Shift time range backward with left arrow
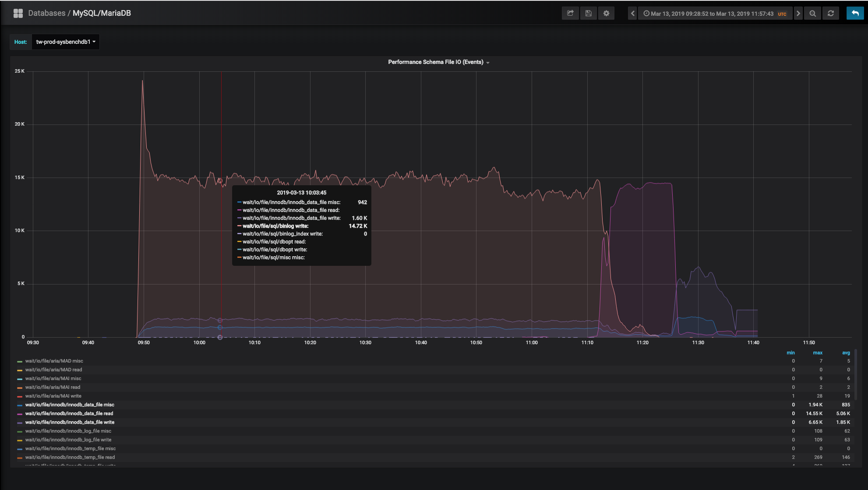868x490 pixels. click(x=632, y=13)
